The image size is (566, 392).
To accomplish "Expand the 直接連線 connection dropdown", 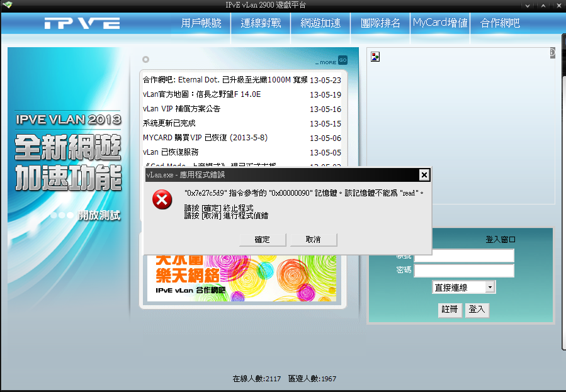I will coord(490,288).
